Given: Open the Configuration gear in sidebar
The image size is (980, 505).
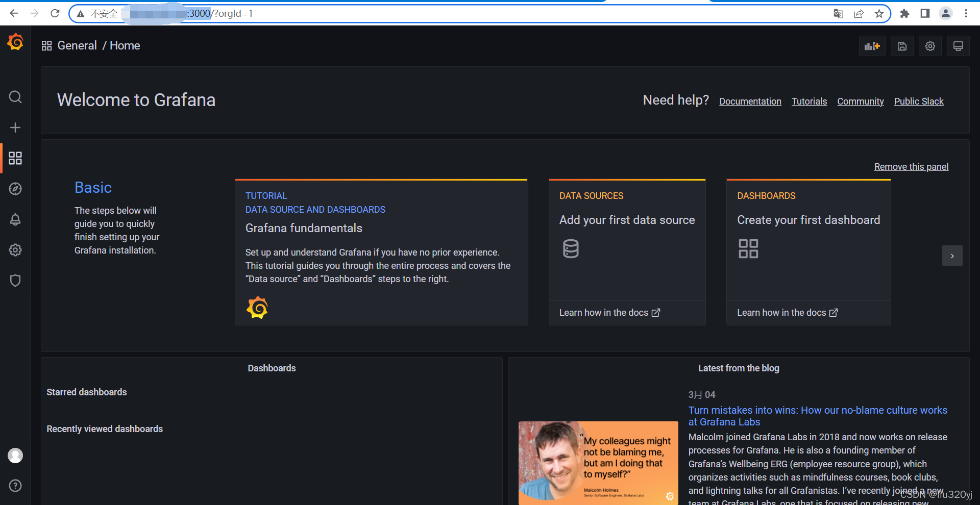Looking at the screenshot, I should [15, 250].
